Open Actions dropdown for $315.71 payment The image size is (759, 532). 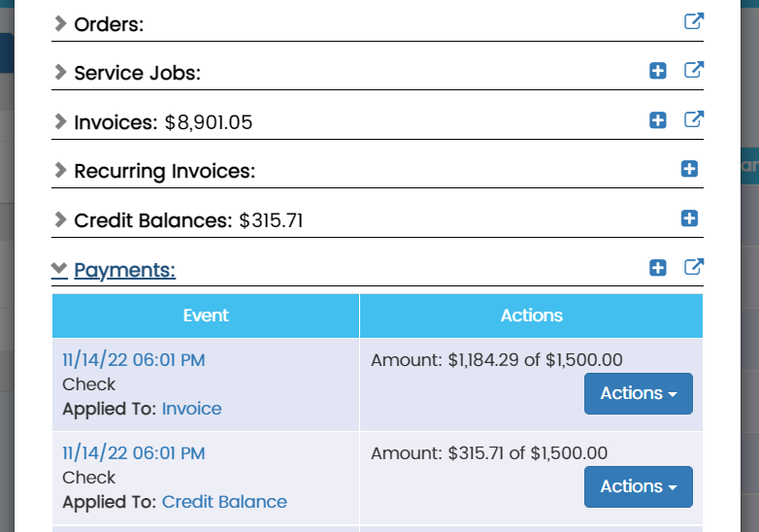(638, 486)
